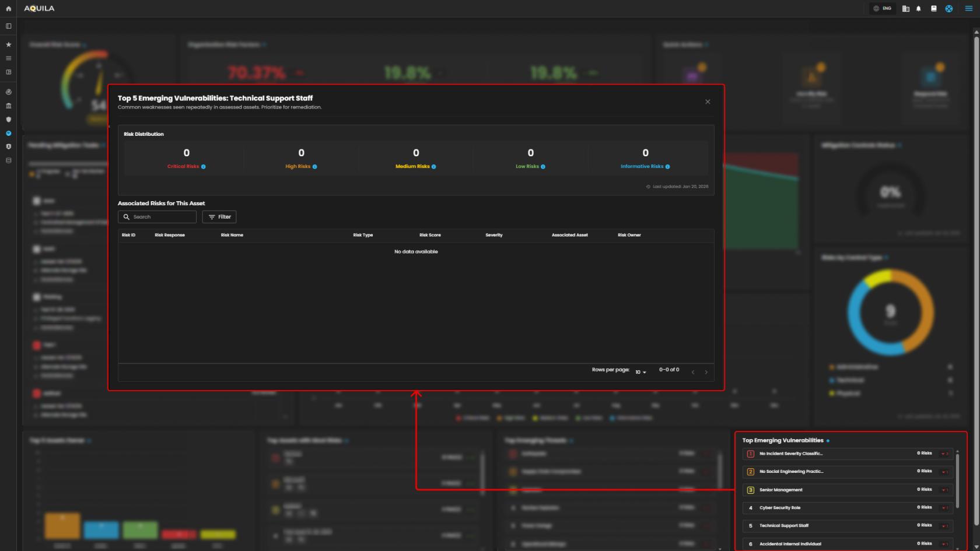Open the database icon in sidebar
The height and width of the screenshot is (551, 980).
tap(8, 160)
